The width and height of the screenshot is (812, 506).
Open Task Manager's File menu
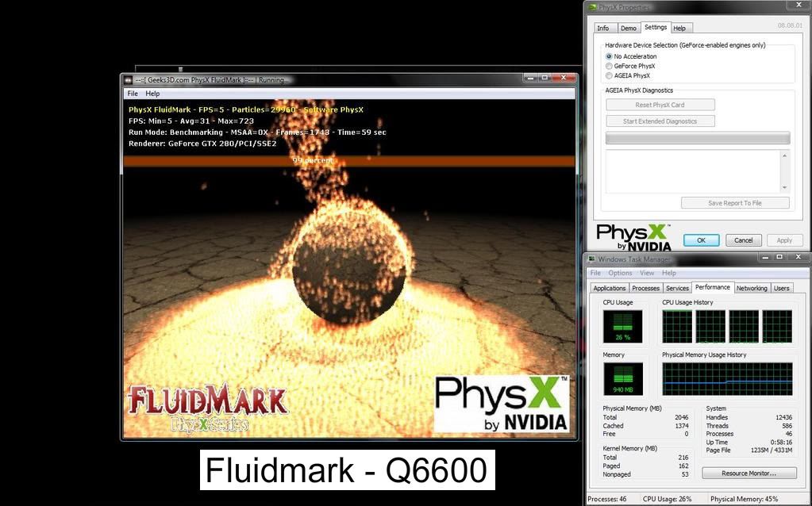(595, 273)
